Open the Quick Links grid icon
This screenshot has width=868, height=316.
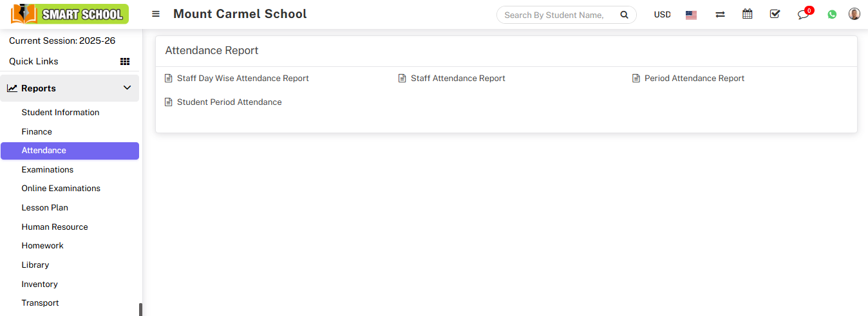pyautogui.click(x=125, y=62)
